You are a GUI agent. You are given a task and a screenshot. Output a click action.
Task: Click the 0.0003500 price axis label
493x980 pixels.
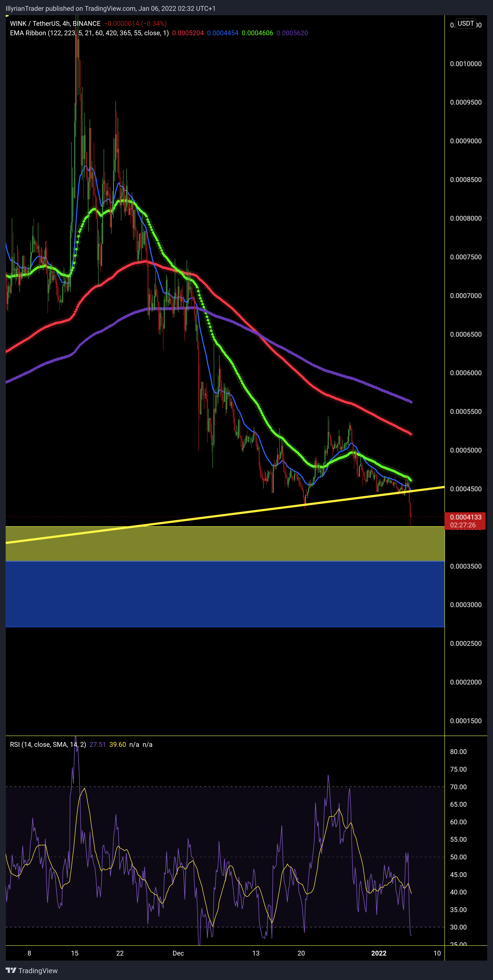[x=466, y=567]
